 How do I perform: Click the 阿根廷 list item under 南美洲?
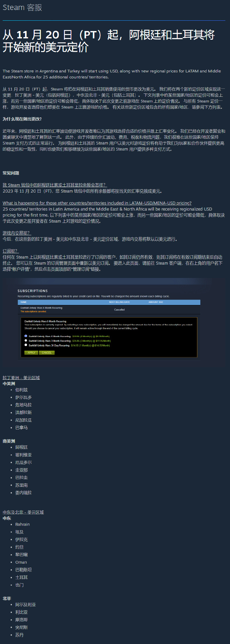[x=22, y=447]
